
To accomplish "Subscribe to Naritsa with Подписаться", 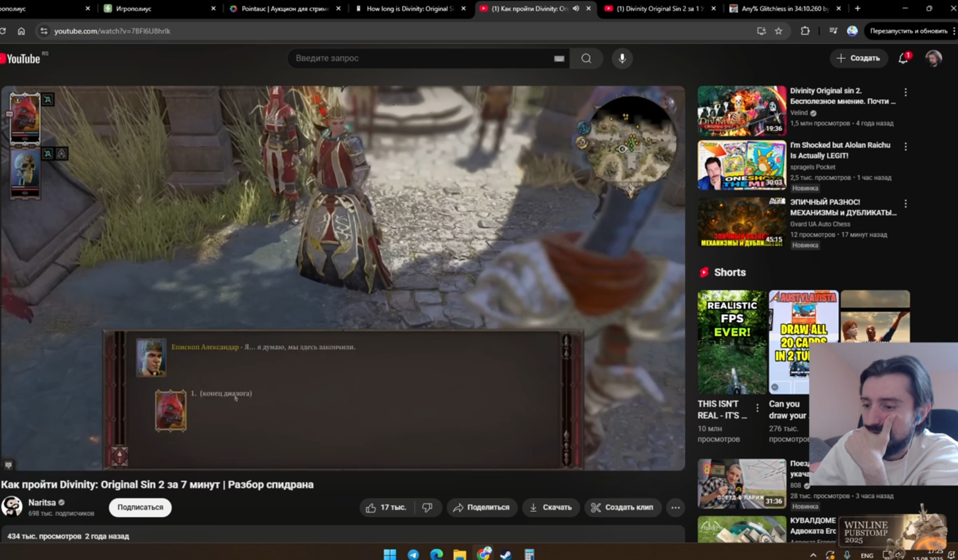I will pos(140,507).
